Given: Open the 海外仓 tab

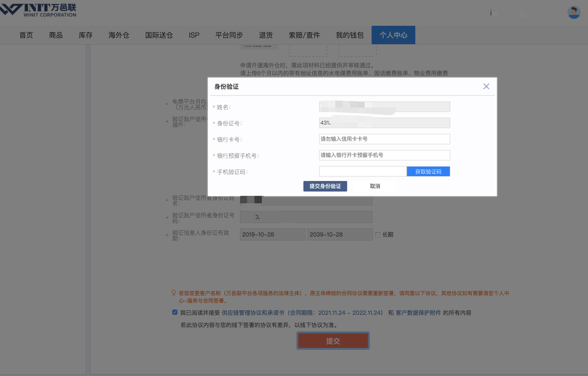Looking at the screenshot, I should (x=119, y=35).
